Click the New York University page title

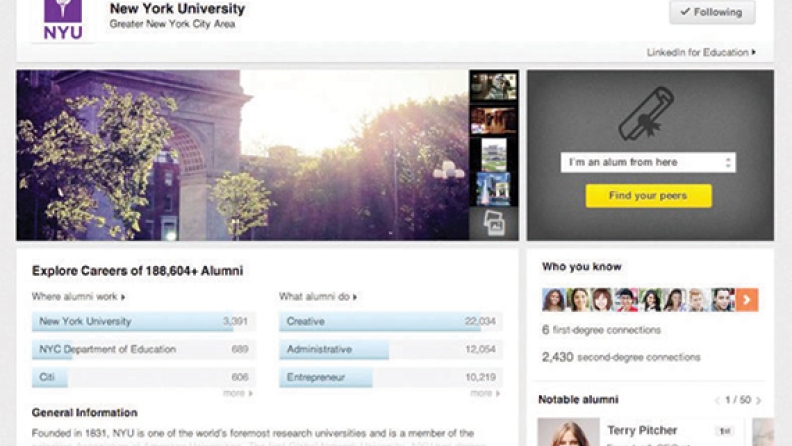click(x=177, y=9)
